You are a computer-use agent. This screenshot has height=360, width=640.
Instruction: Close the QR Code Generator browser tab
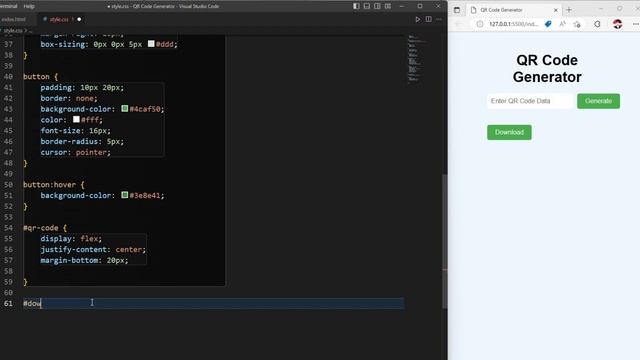click(556, 10)
